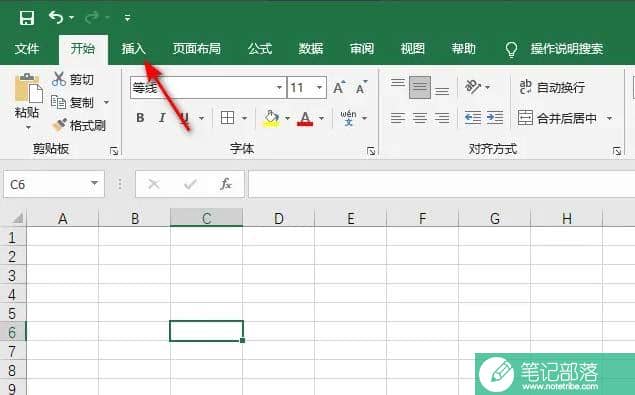Click the text orientation icon
This screenshot has height=395, width=635.
(x=473, y=87)
